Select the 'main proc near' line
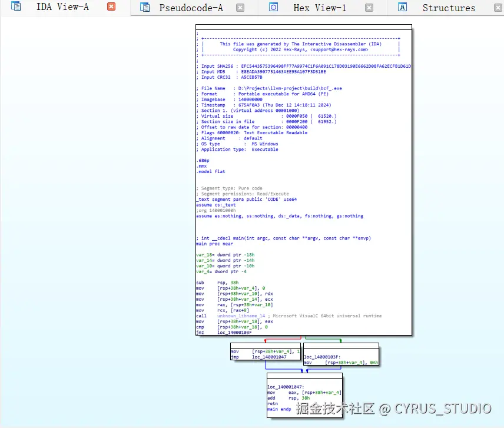504x428 pixels. click(x=215, y=244)
